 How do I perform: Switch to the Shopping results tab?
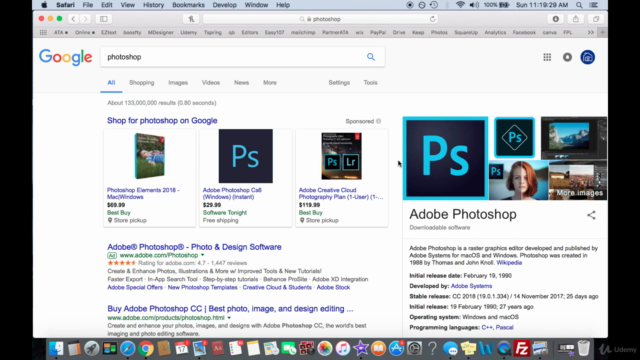[142, 82]
